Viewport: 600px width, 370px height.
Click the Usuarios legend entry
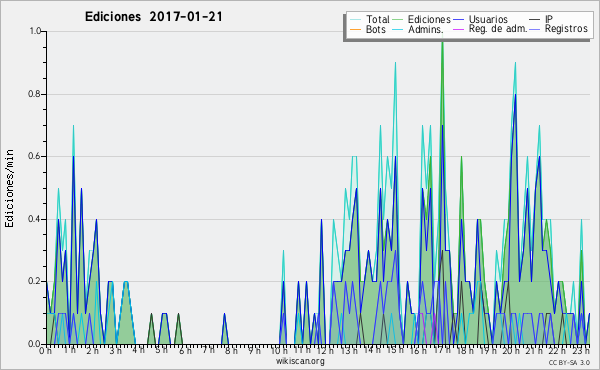point(480,19)
